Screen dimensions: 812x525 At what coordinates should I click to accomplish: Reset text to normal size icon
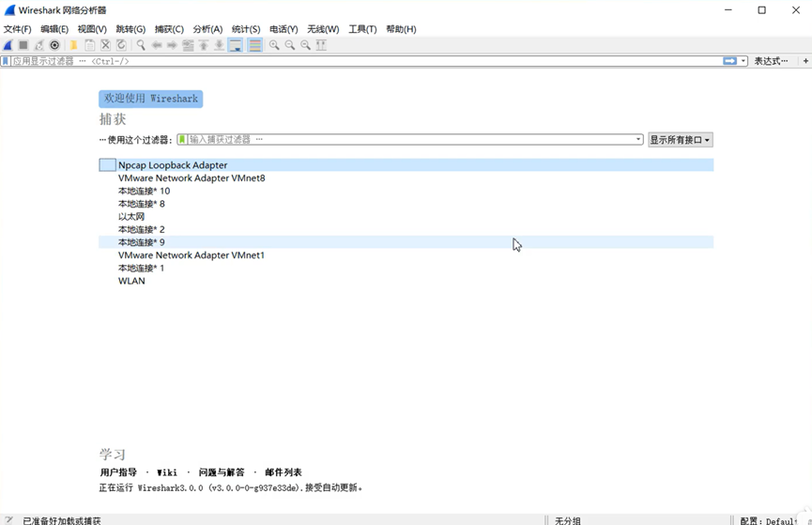(305, 45)
